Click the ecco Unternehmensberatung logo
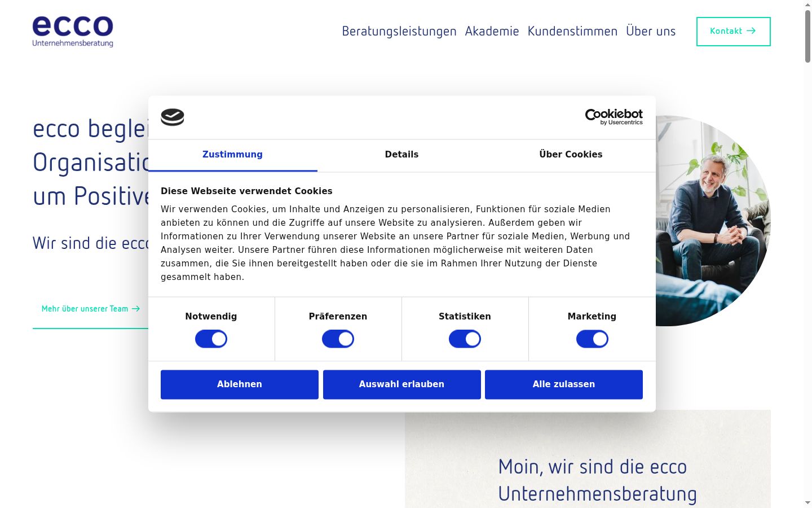This screenshot has width=812, height=508. click(x=73, y=31)
